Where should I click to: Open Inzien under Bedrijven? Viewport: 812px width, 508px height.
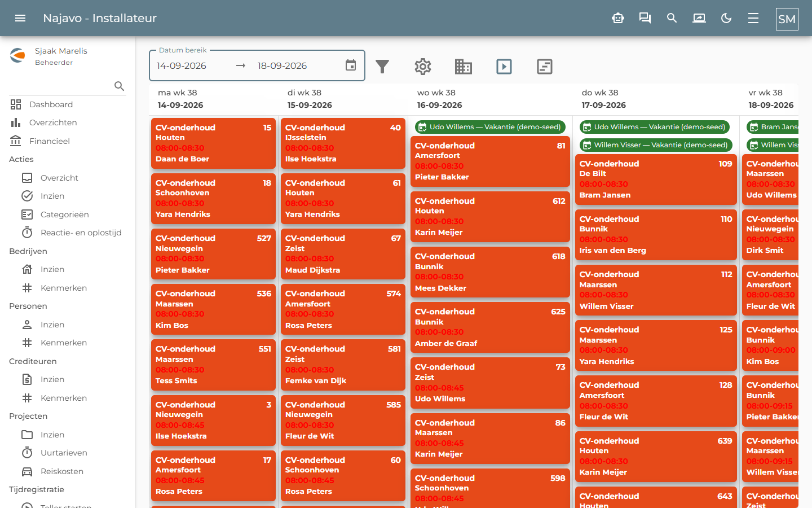[73, 269]
